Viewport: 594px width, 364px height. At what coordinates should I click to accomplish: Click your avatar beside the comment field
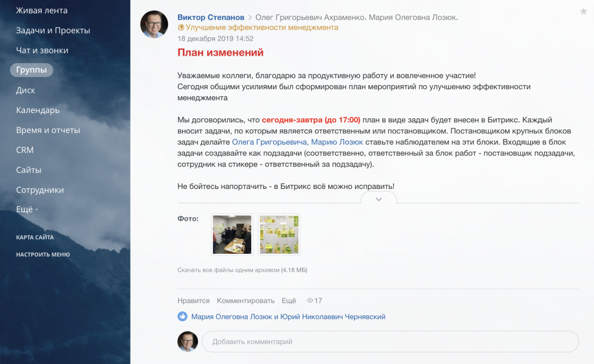pyautogui.click(x=187, y=341)
